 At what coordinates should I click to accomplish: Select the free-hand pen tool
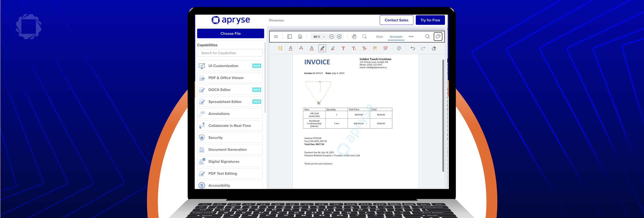(x=322, y=48)
